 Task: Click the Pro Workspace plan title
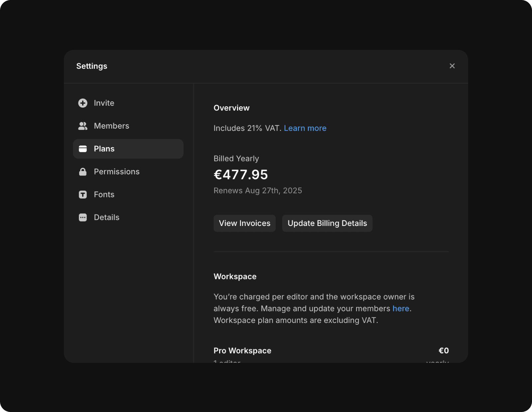[x=242, y=351]
